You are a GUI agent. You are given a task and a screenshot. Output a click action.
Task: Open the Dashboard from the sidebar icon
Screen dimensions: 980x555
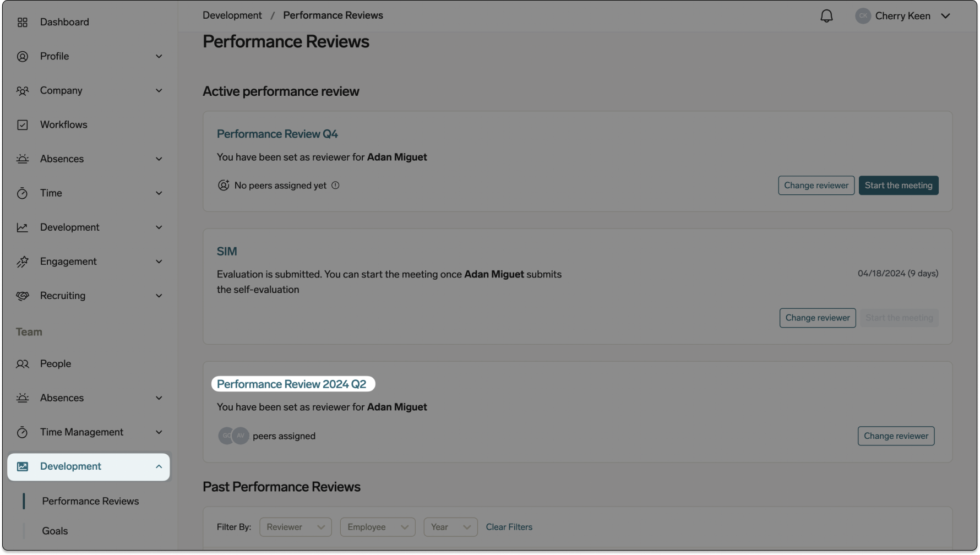point(23,22)
